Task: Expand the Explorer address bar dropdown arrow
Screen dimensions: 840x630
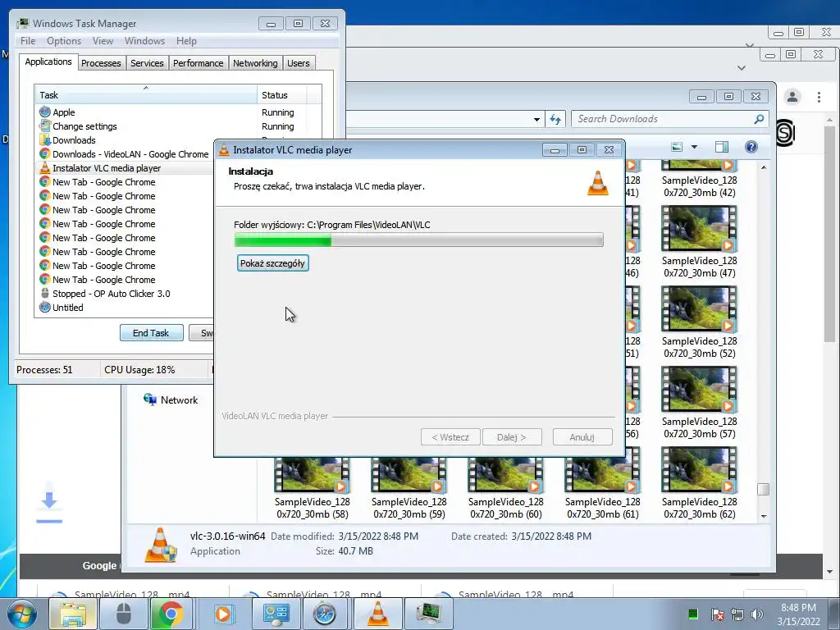Action: point(536,120)
